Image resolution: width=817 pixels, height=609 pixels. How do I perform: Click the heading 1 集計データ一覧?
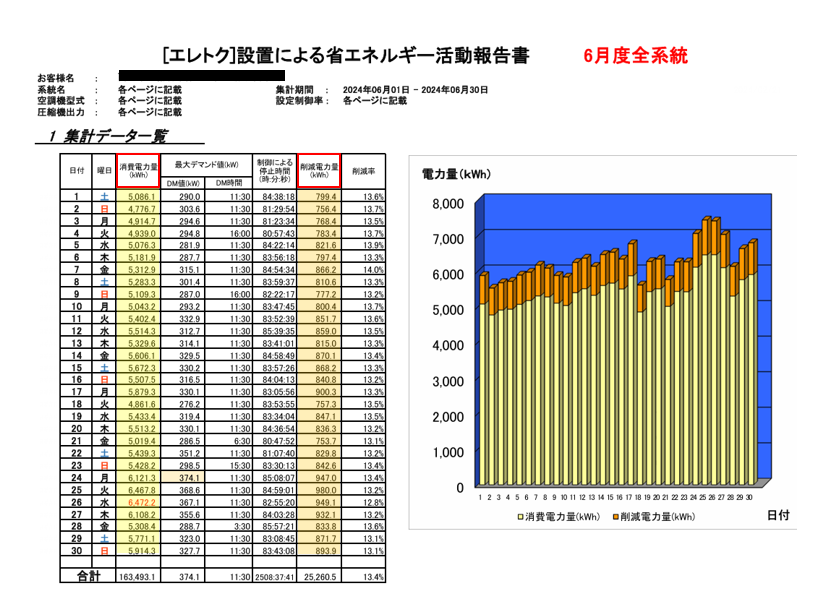[108, 136]
